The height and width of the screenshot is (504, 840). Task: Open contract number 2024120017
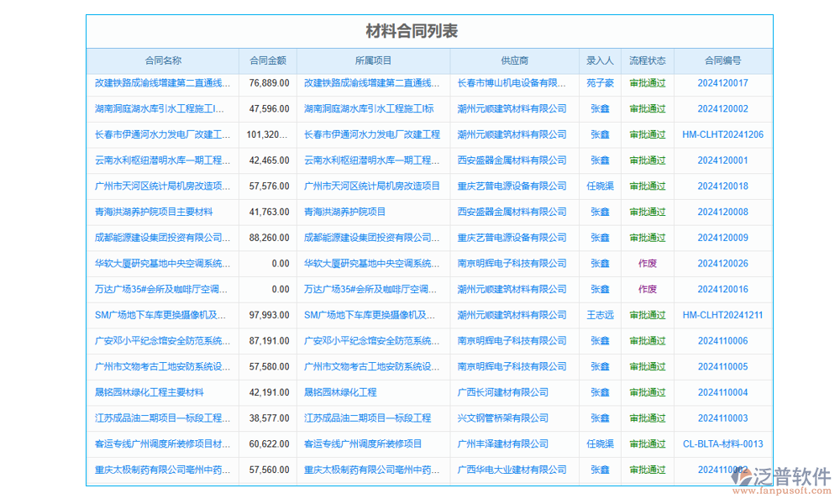pos(723,82)
